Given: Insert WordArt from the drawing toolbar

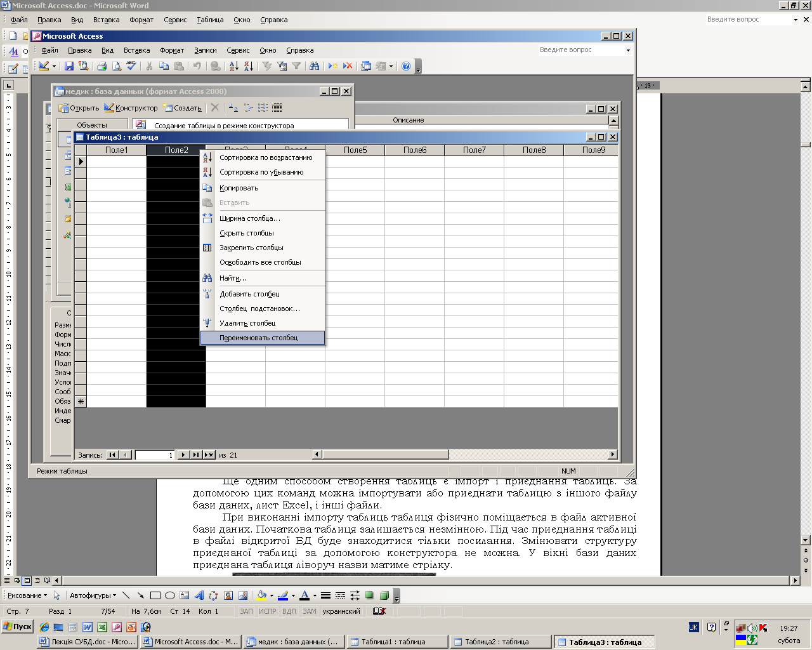Looking at the screenshot, I should [x=199, y=595].
